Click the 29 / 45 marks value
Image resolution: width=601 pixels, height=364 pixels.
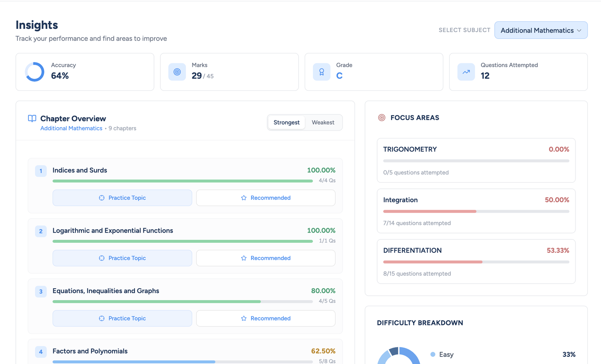[x=202, y=76]
